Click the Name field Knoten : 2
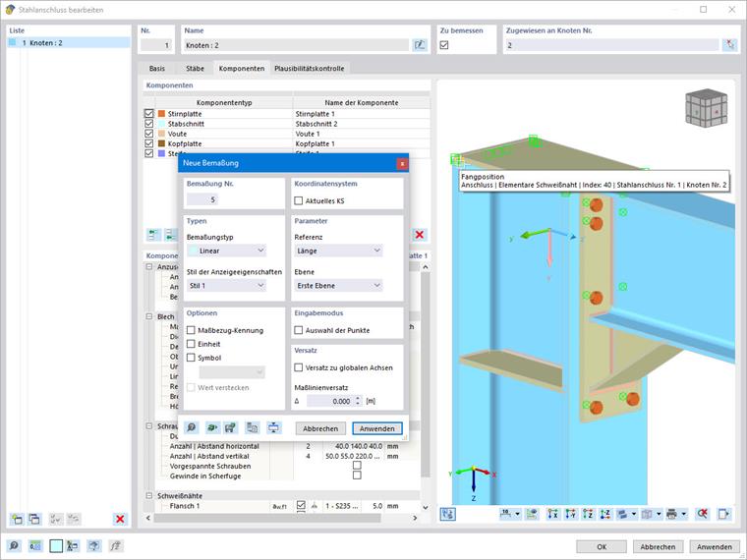 296,45
